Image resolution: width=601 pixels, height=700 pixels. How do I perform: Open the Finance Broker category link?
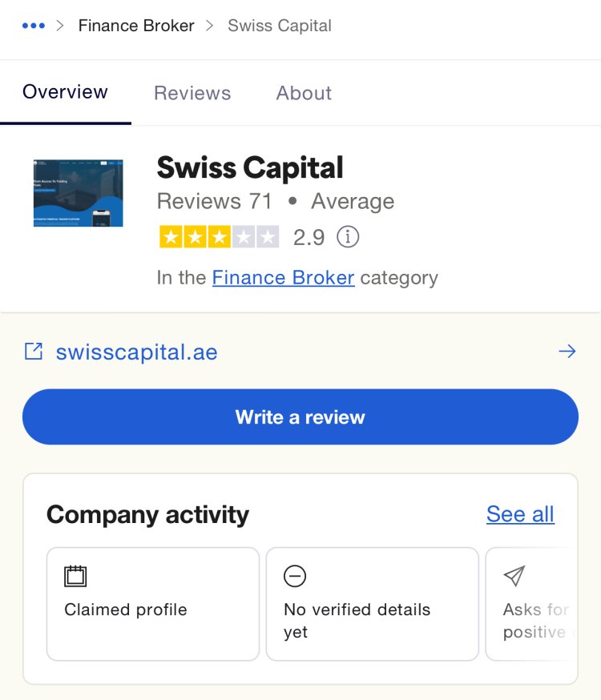click(x=284, y=278)
